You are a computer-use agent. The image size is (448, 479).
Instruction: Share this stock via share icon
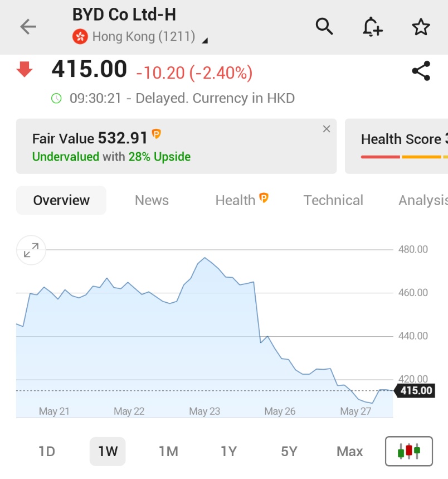click(421, 71)
